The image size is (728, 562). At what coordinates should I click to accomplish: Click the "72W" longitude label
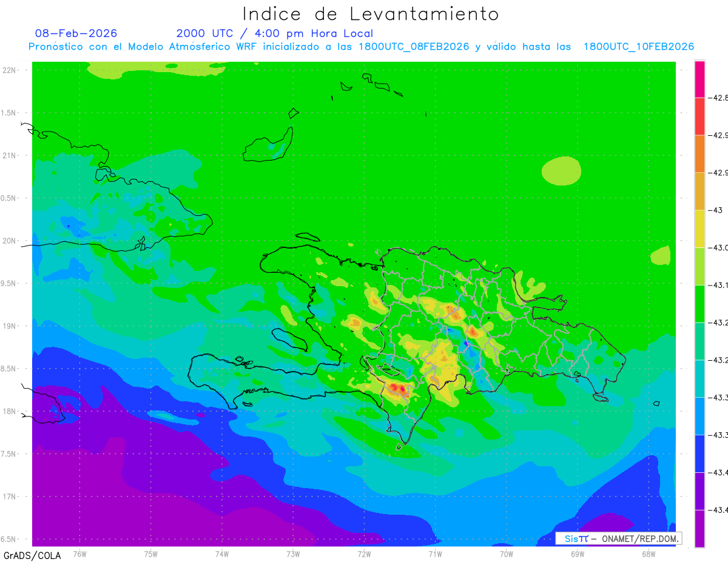coord(364,554)
